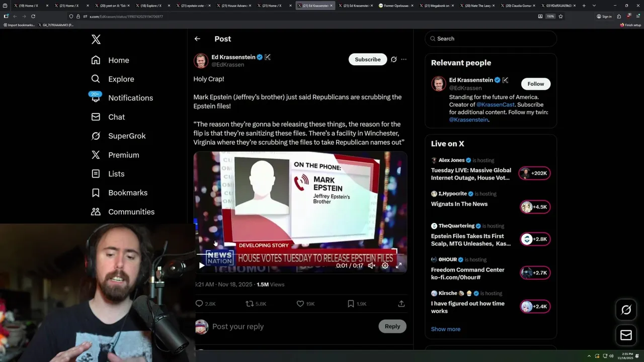Click Sign in in the browser toolbar
Screen dimensions: 644x362
(x=604, y=17)
